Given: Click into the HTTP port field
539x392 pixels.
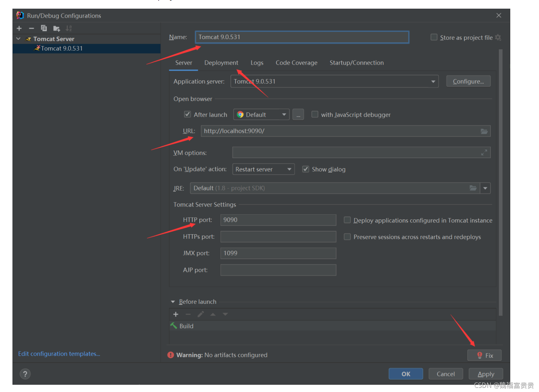Looking at the screenshot, I should (x=278, y=220).
